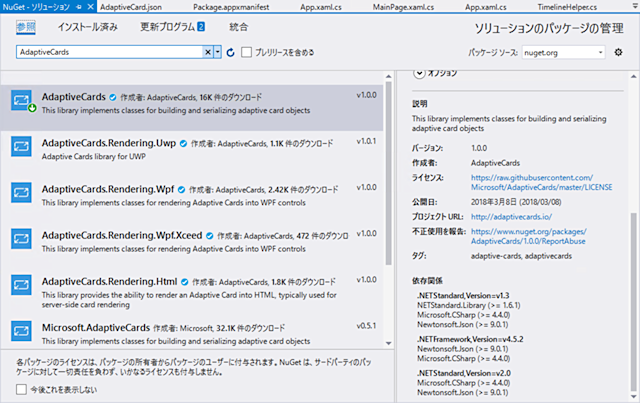
Task: Click the AdaptiveCards.Rendering.Wpf package icon
Action: pos(21,192)
